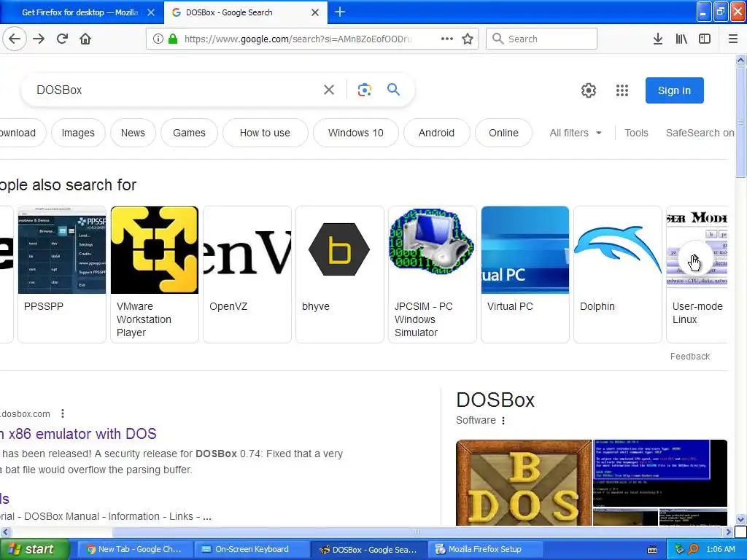The image size is (747, 560).
Task: Show site information icon in address bar
Action: (158, 39)
